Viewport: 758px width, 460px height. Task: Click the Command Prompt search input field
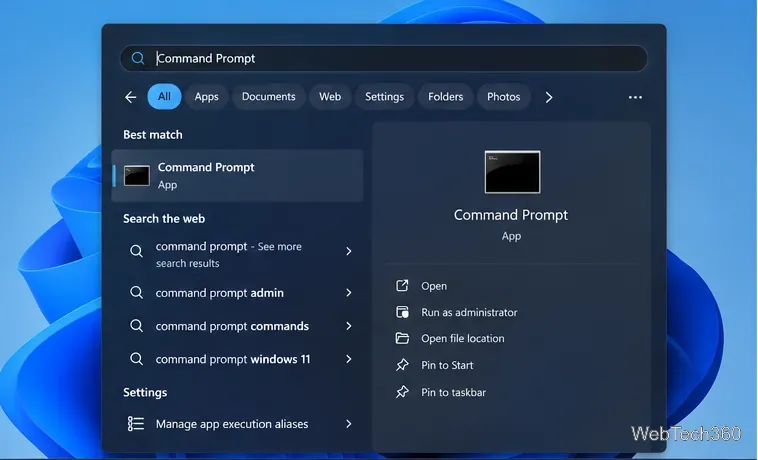coord(383,58)
